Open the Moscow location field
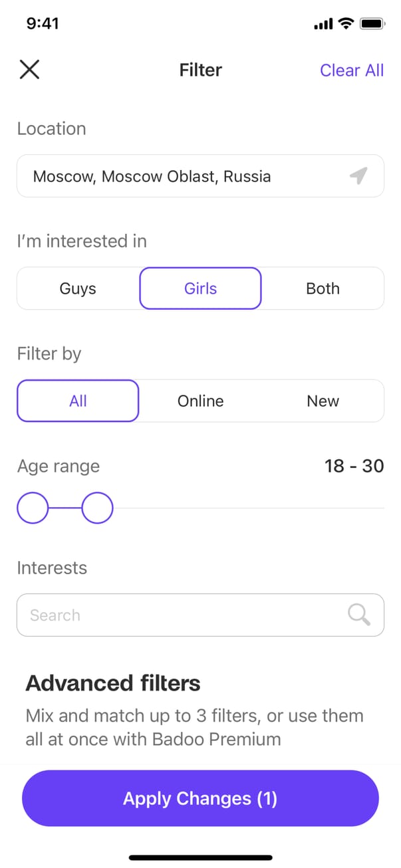The image size is (401, 868). [x=180, y=176]
